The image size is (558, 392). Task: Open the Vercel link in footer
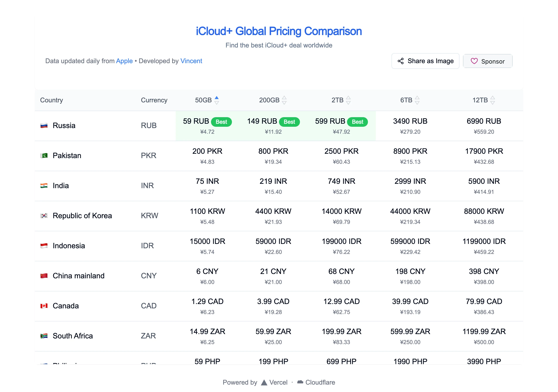pos(274,383)
